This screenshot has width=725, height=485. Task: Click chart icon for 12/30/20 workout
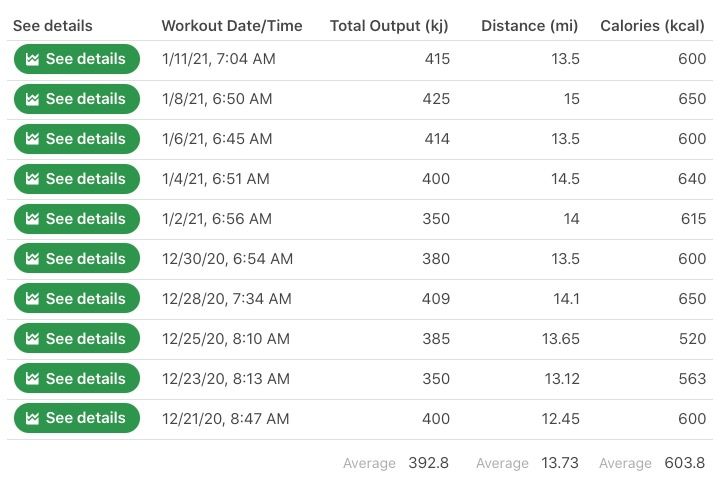[x=32, y=259]
